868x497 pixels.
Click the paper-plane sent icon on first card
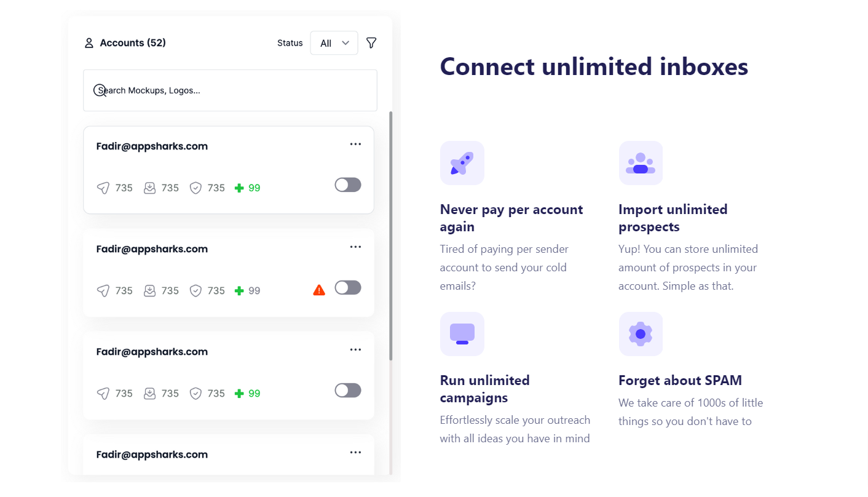(103, 188)
